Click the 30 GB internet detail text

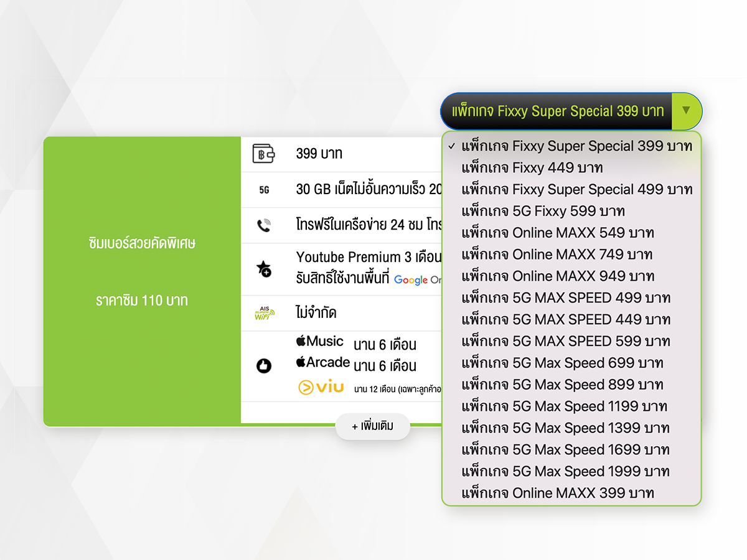(369, 190)
